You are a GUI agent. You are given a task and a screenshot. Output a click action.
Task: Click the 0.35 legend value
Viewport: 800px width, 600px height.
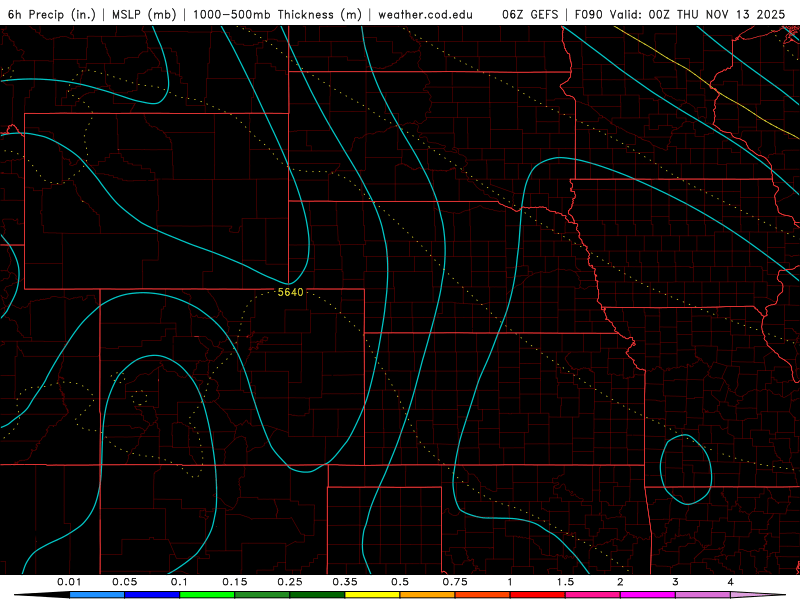click(x=345, y=582)
